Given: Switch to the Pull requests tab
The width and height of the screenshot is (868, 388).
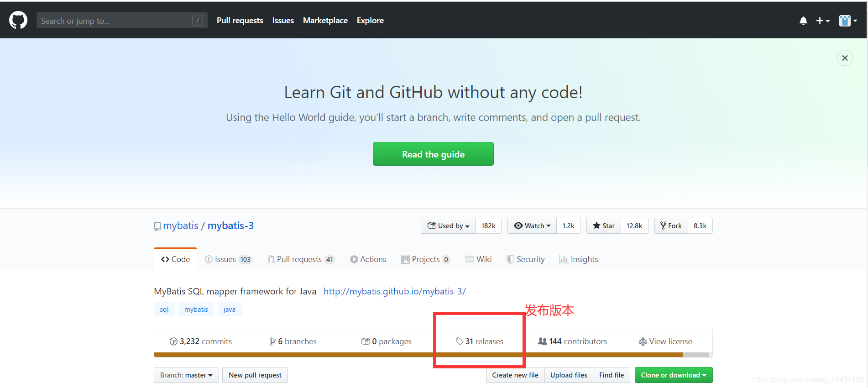Looking at the screenshot, I should (301, 259).
